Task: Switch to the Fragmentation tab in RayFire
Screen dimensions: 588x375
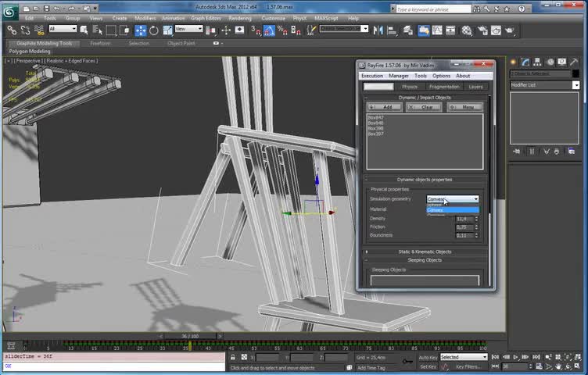Action: pos(443,87)
